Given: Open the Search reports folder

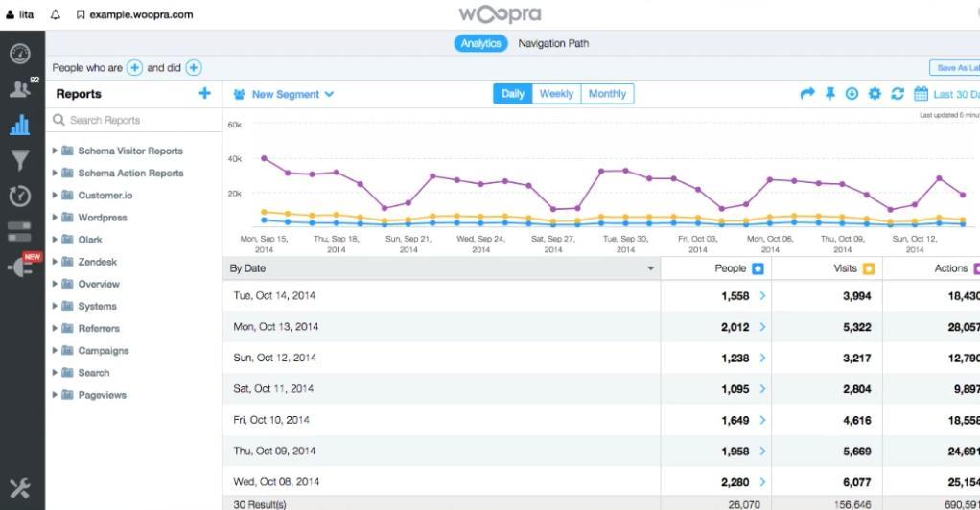Looking at the screenshot, I should point(94,373).
